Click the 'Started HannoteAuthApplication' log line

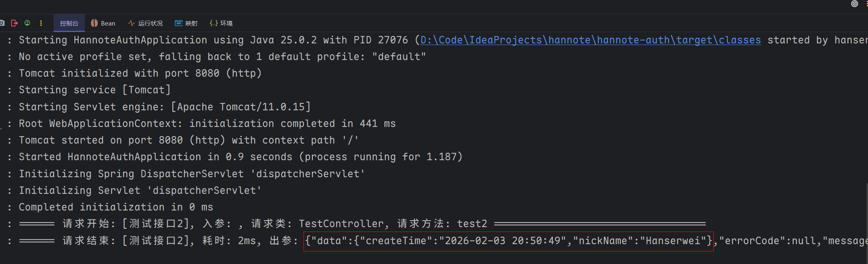pyautogui.click(x=240, y=157)
